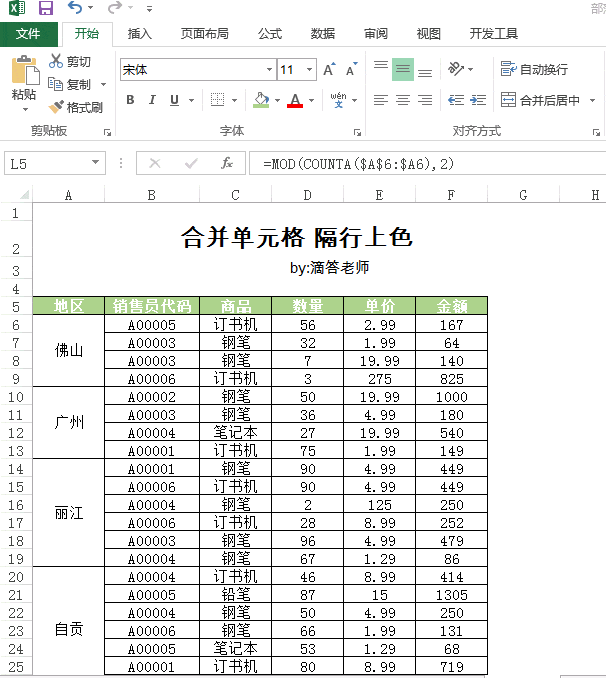Apply the red font color swatch
The image size is (606, 678).
294,100
